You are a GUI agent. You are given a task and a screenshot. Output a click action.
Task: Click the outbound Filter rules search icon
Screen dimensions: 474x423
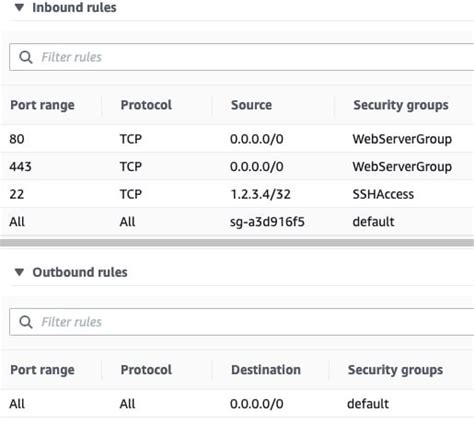26,322
